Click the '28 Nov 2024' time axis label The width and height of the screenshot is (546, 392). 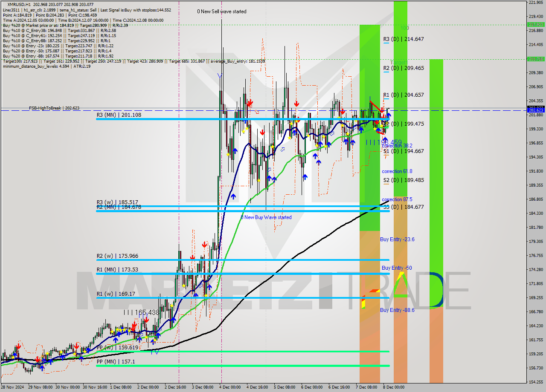[x=13, y=387]
